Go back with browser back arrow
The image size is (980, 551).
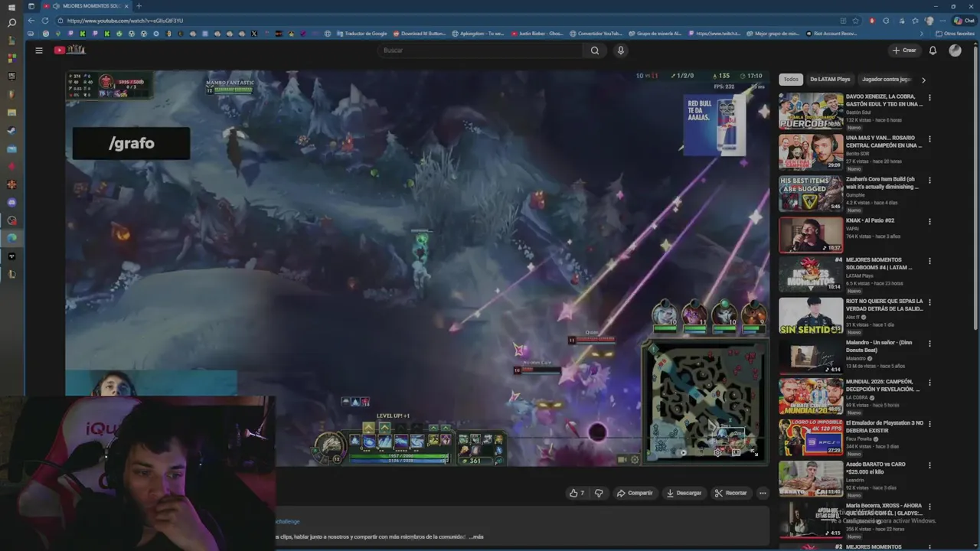tap(31, 21)
